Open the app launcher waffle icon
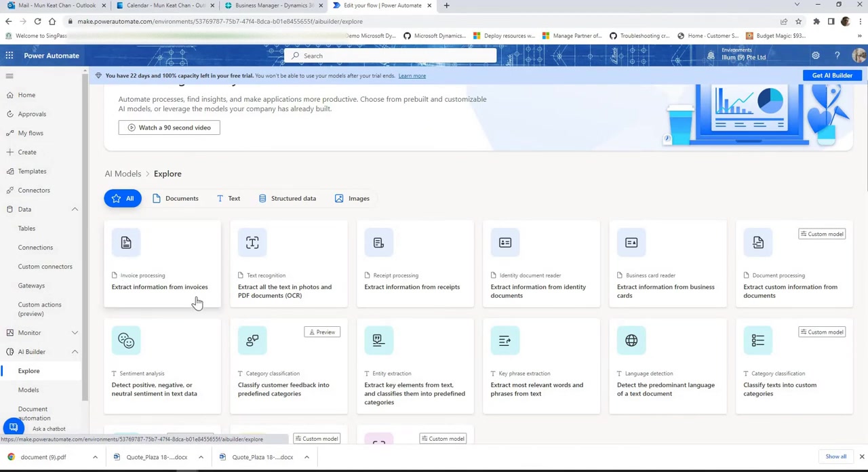 coord(9,56)
